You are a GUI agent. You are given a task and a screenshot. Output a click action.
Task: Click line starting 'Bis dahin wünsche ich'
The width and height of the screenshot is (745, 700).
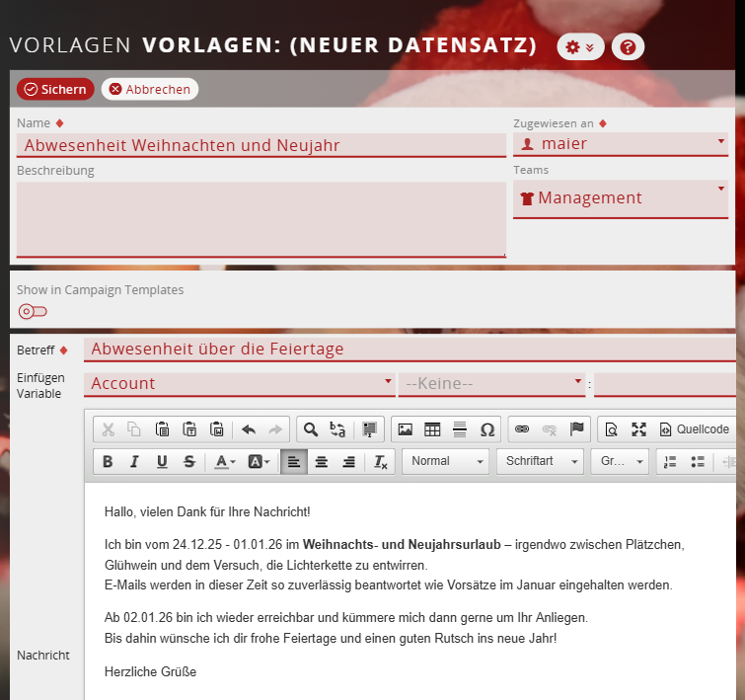[x=331, y=638]
